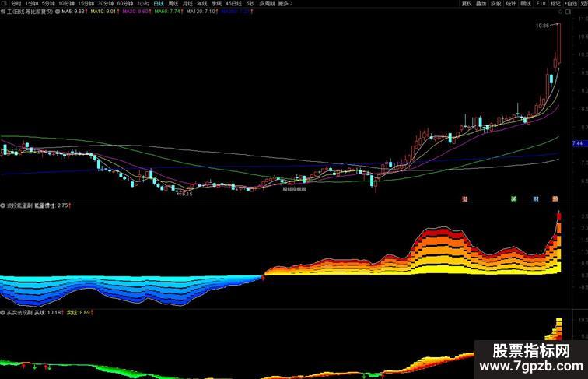Click the orange event marker icon
The height and width of the screenshot is (379, 588).
(x=555, y=199)
